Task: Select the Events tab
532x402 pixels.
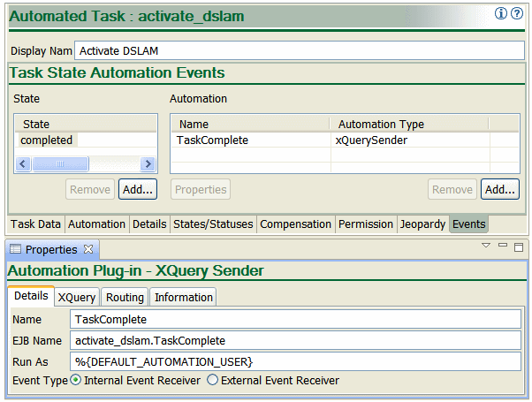Action: [469, 224]
